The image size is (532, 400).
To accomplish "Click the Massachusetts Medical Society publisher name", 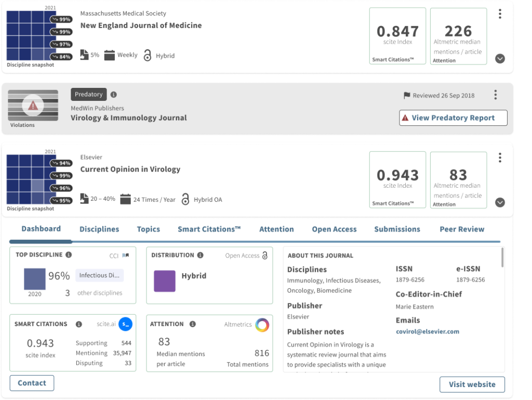I will pyautogui.click(x=123, y=14).
